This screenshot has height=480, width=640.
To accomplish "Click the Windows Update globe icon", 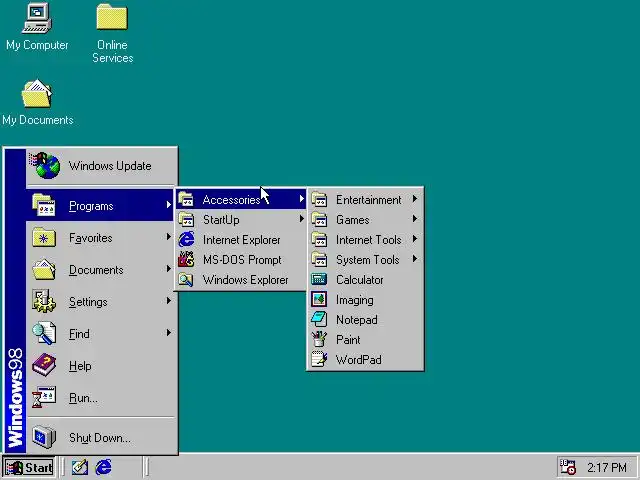I will click(45, 165).
